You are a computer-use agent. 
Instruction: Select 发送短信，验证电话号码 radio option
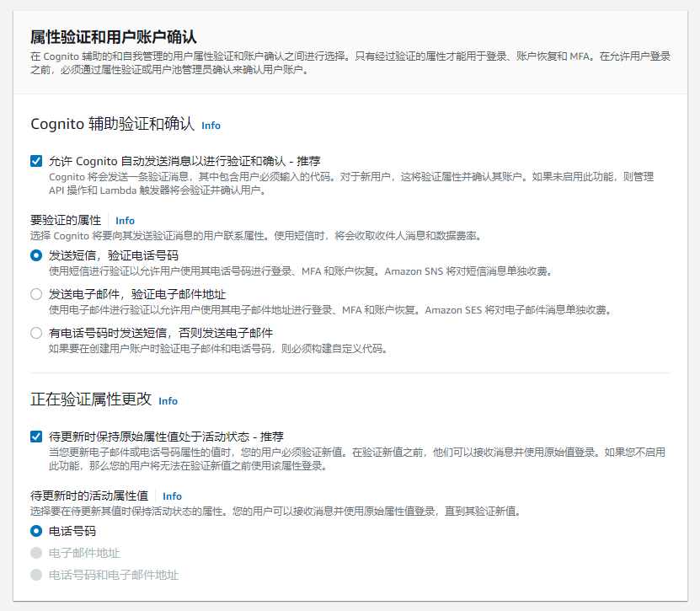pyautogui.click(x=36, y=255)
